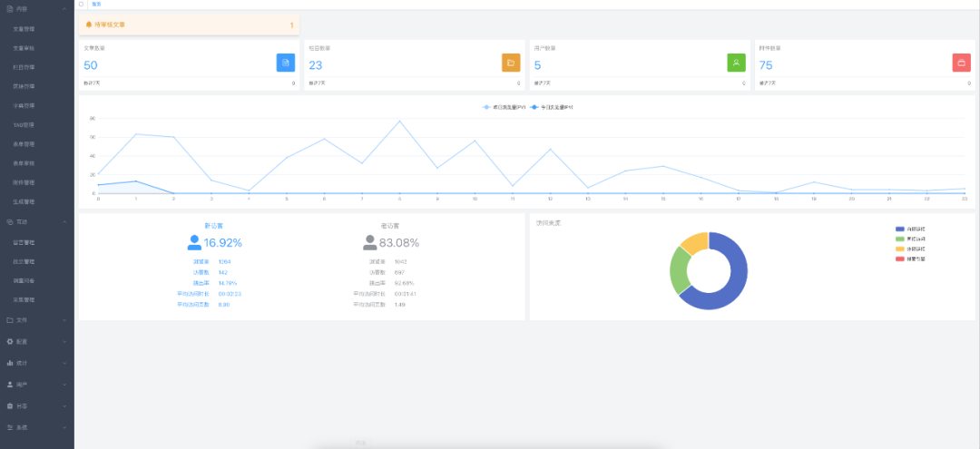Expand the 系统 menu using its chevron
Image resolution: width=980 pixels, height=449 pixels.
point(65,428)
